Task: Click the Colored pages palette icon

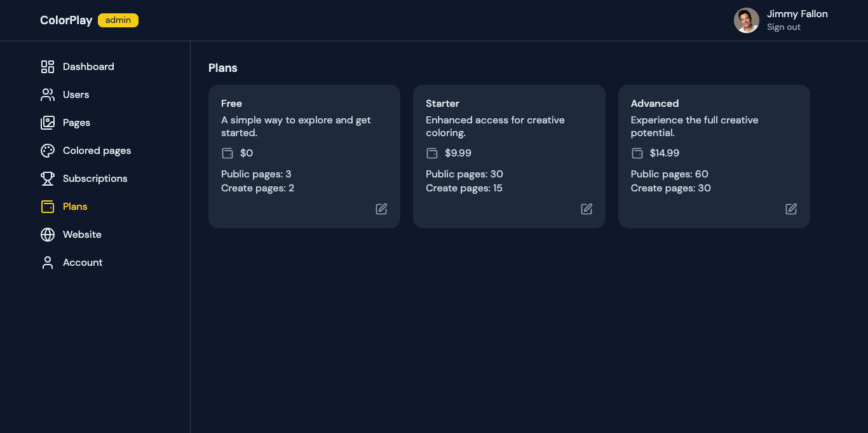Action: coord(48,151)
